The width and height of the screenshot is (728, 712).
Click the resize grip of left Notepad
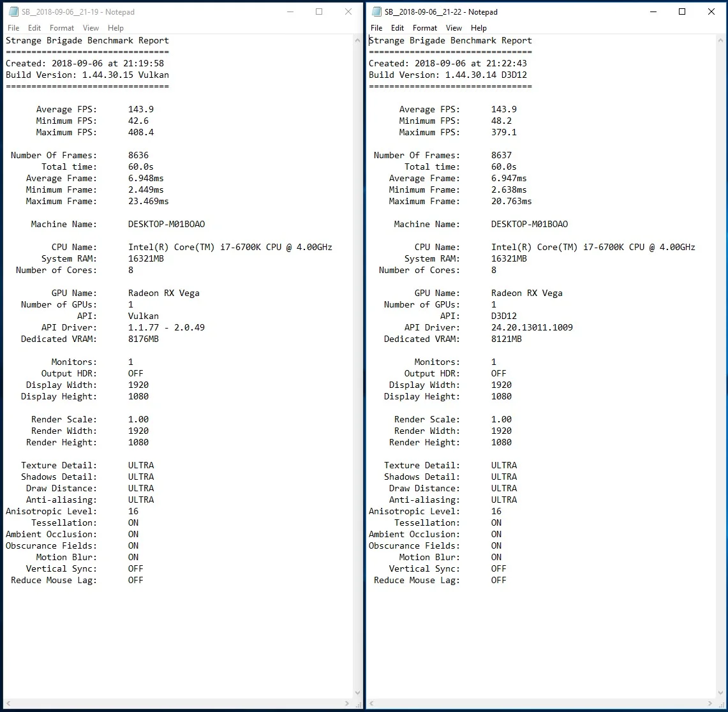pos(358,704)
